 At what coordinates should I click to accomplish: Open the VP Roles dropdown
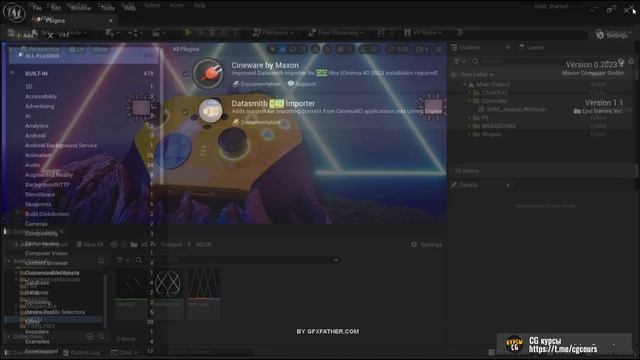point(423,33)
